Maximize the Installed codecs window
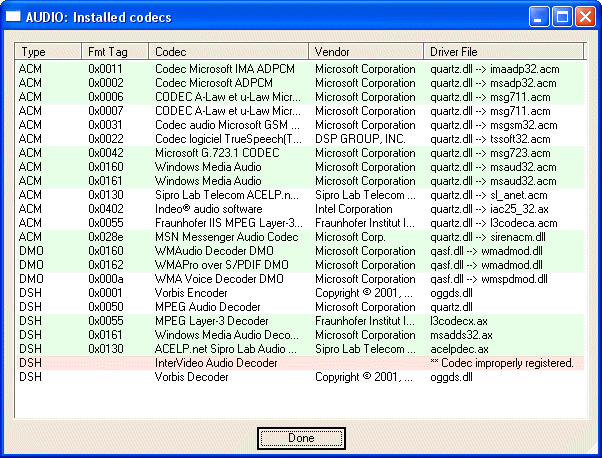602x458 pixels. (562, 17)
